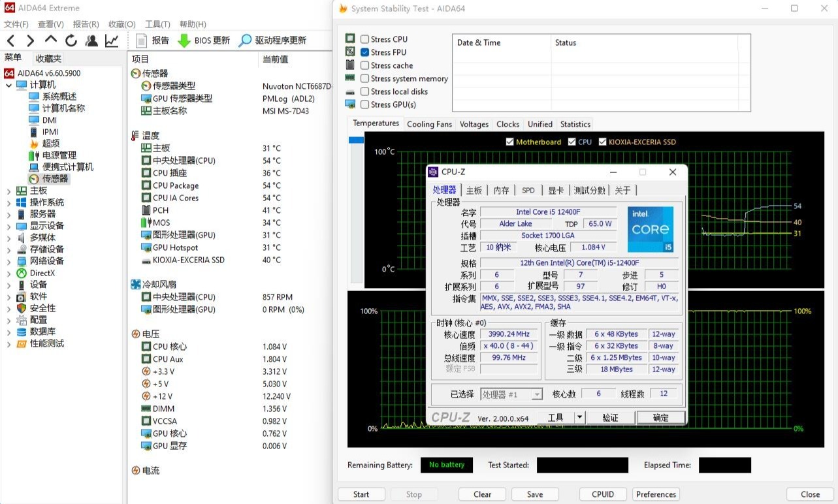Select 超频 flame item in tree
Screen dimensions: 838x504
(x=51, y=144)
